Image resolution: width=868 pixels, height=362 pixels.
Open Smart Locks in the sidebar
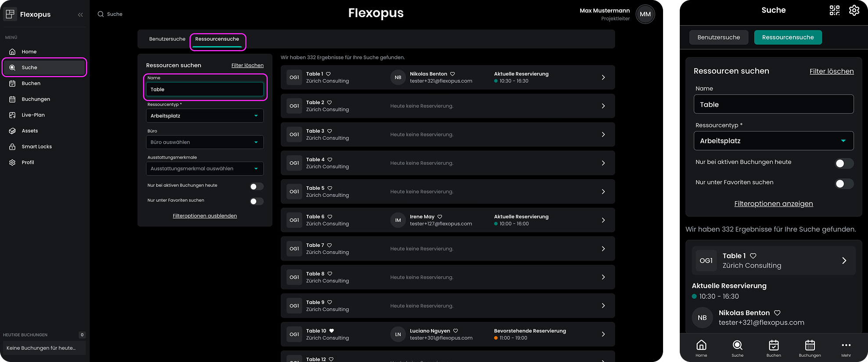pyautogui.click(x=36, y=147)
